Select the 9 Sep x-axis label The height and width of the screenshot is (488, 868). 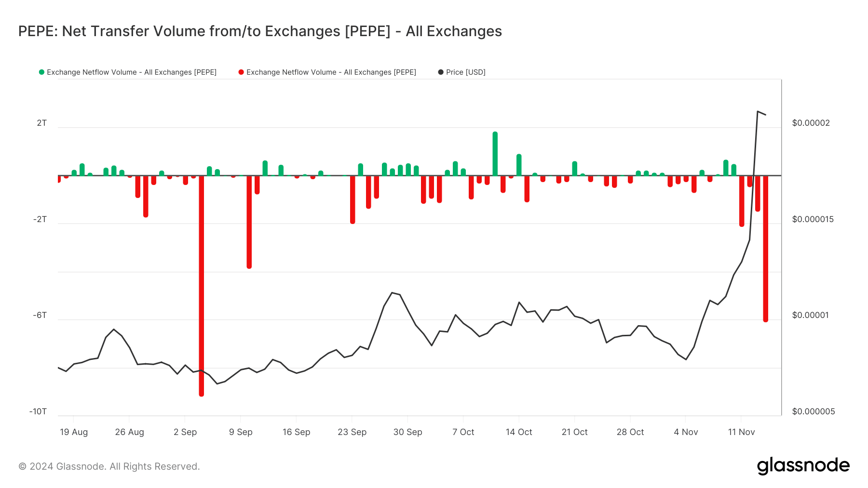click(x=241, y=432)
